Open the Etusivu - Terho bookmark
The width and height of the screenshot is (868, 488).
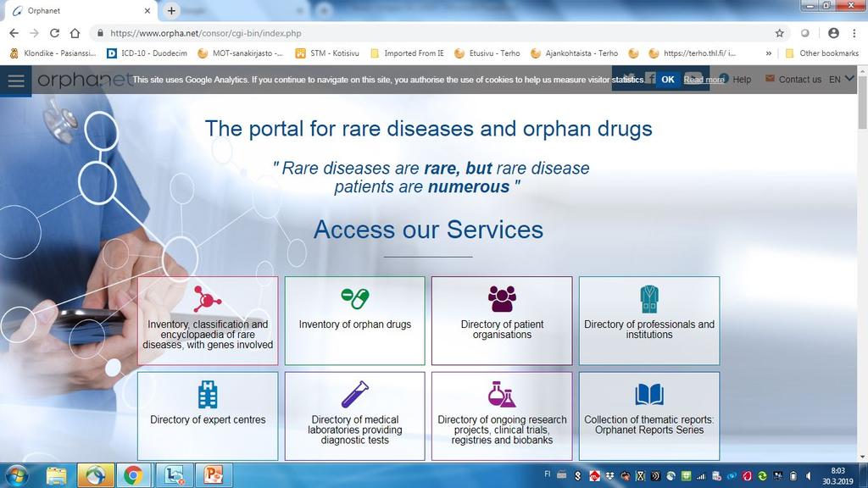487,53
